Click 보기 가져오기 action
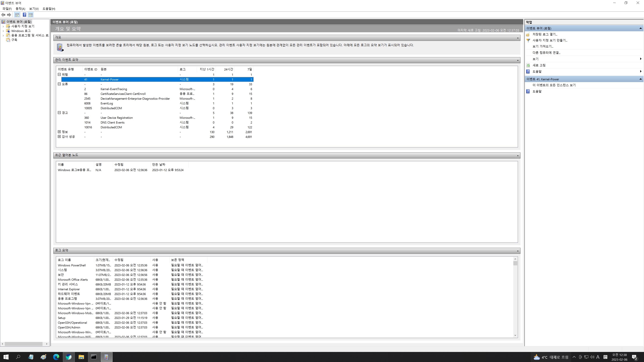The height and width of the screenshot is (362, 644). [x=543, y=46]
